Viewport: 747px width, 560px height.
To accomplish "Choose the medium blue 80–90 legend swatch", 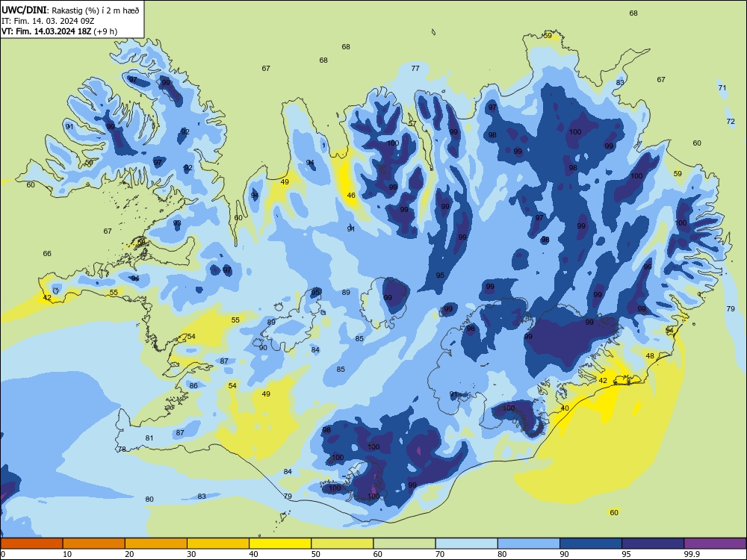I will coord(529,544).
